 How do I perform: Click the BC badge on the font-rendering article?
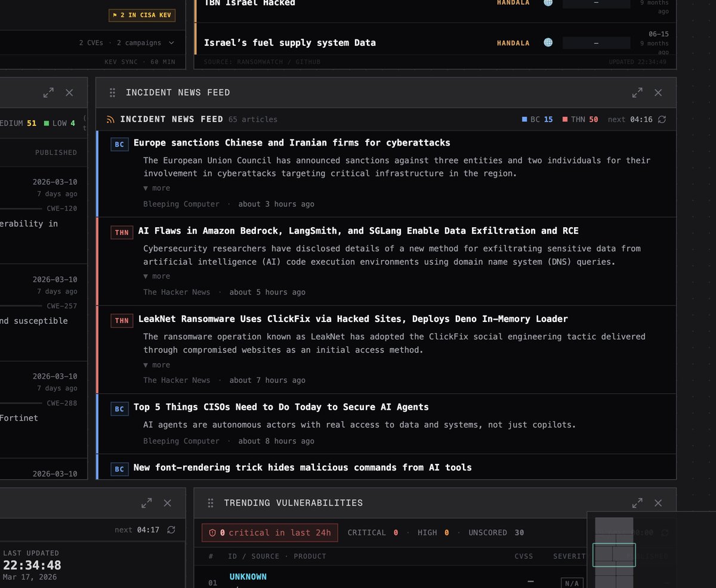tap(119, 469)
